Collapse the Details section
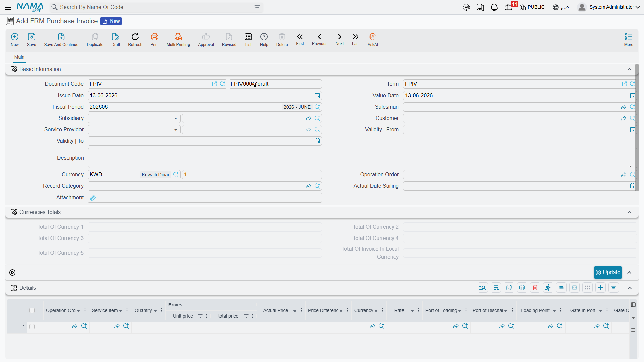 point(630,288)
